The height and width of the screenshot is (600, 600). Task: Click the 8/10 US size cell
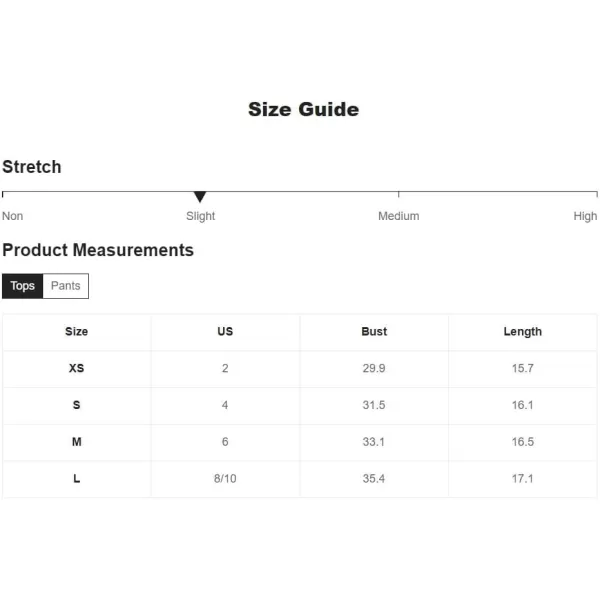pos(225,478)
